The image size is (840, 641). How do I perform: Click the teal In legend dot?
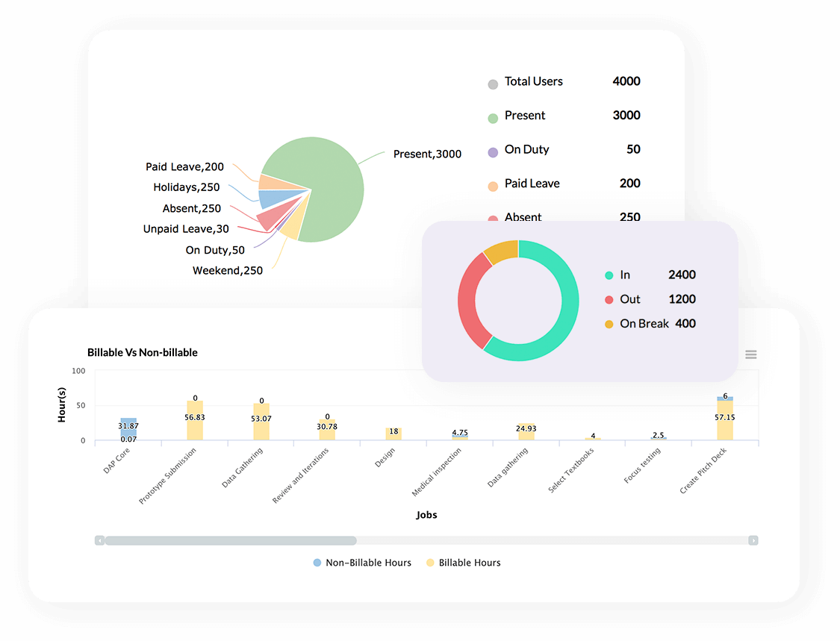click(609, 275)
